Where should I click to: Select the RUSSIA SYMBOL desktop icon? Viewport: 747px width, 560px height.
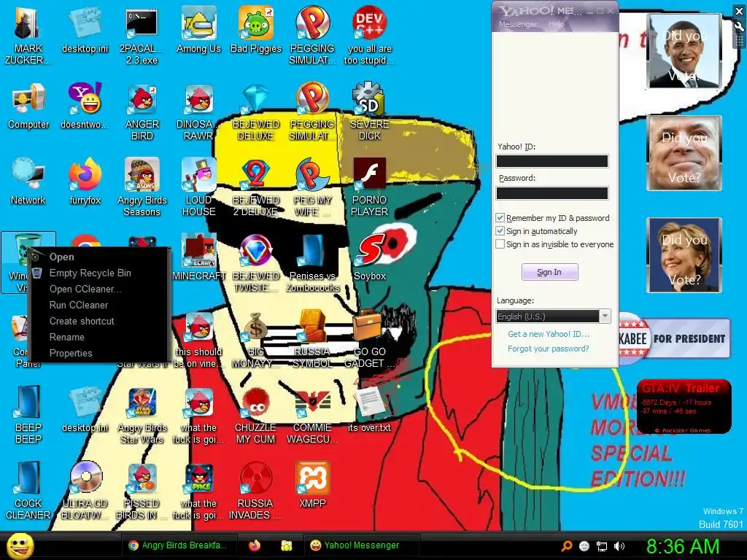pyautogui.click(x=312, y=338)
